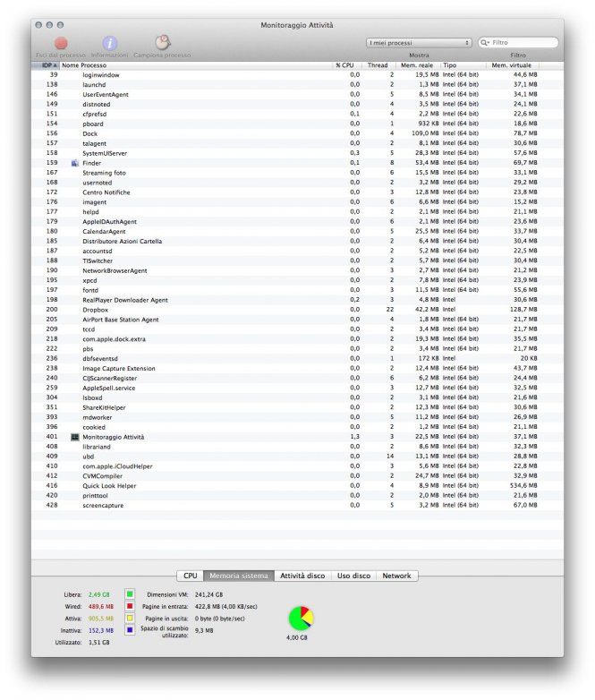This screenshot has height=700, width=595.
Task: Select the Memoria sistema tab
Action: (239, 576)
